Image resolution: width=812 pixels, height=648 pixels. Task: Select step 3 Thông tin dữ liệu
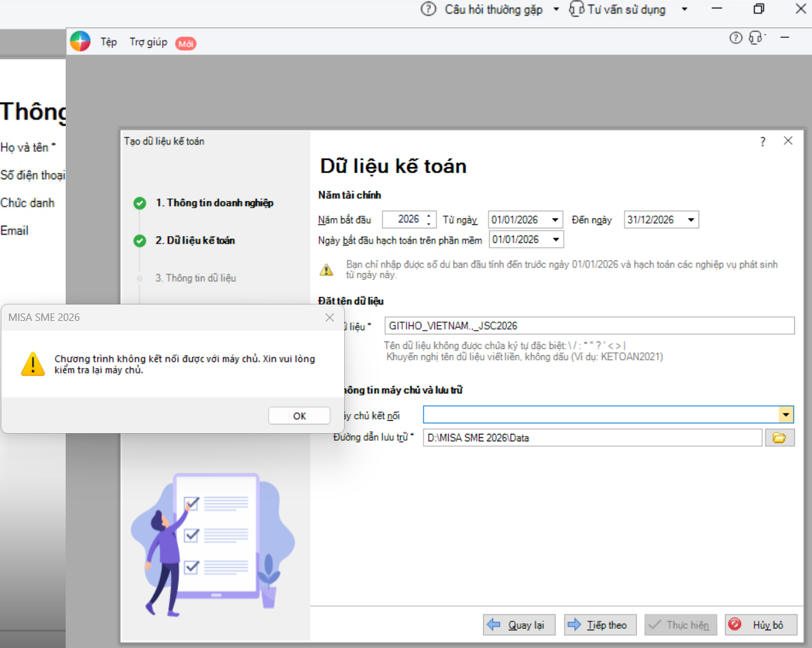click(196, 278)
